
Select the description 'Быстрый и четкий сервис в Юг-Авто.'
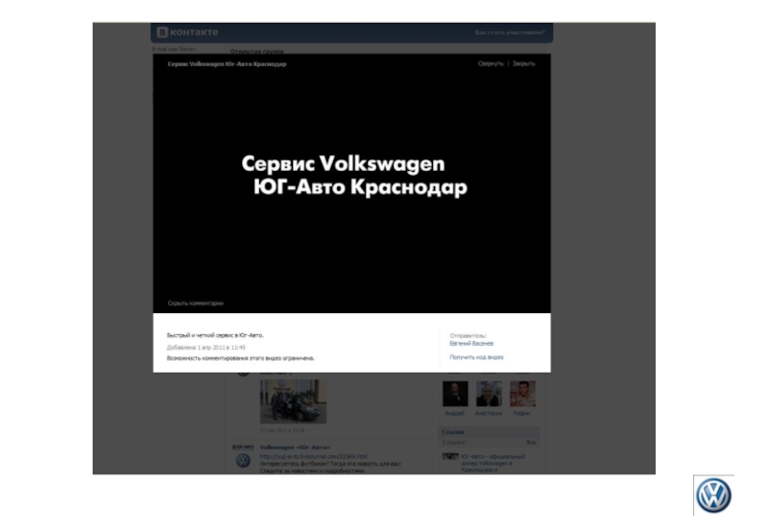point(215,335)
